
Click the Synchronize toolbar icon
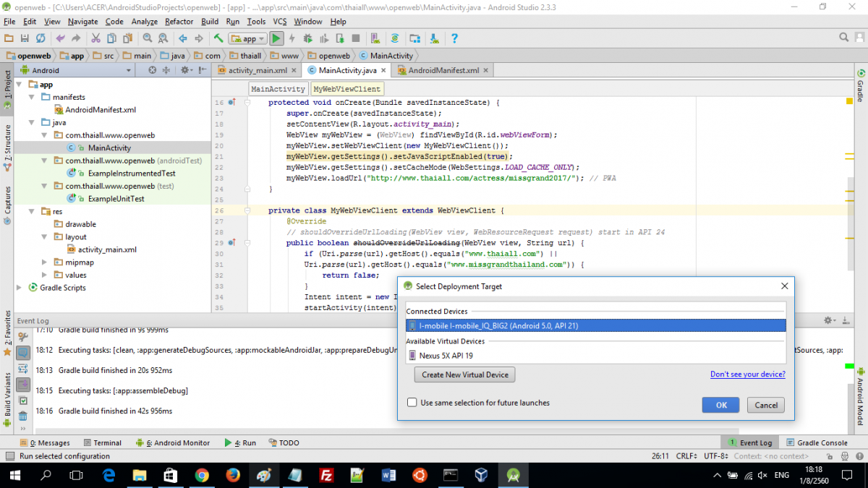pos(41,38)
